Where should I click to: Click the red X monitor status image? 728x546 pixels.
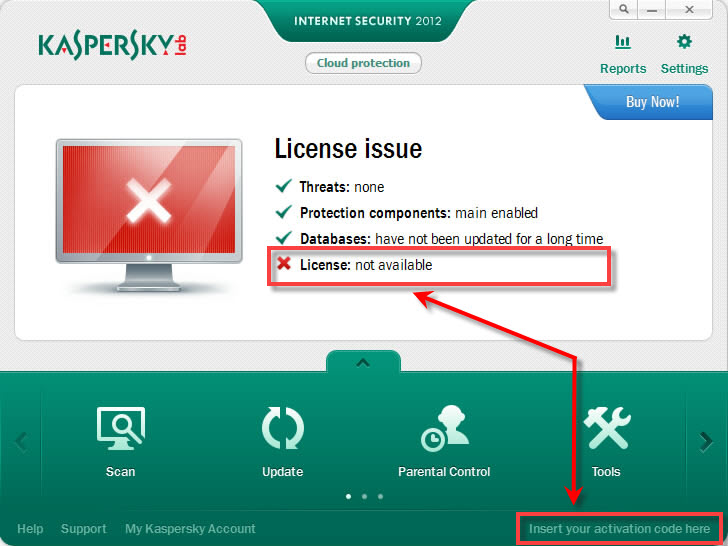coord(149,214)
